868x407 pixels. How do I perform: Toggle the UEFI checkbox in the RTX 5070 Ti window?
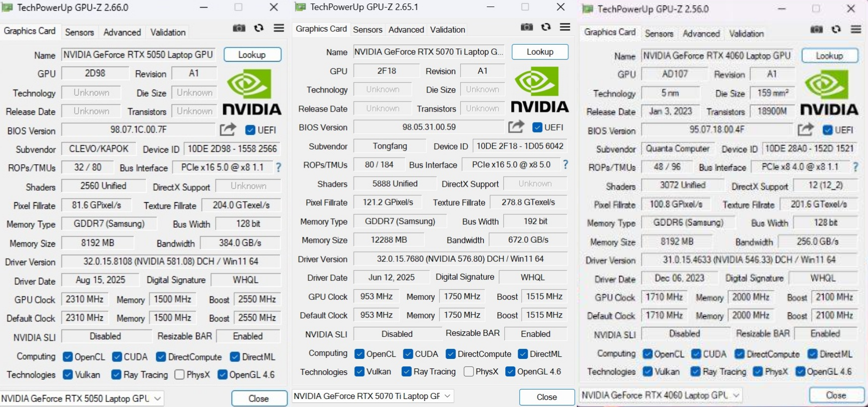[x=537, y=127]
